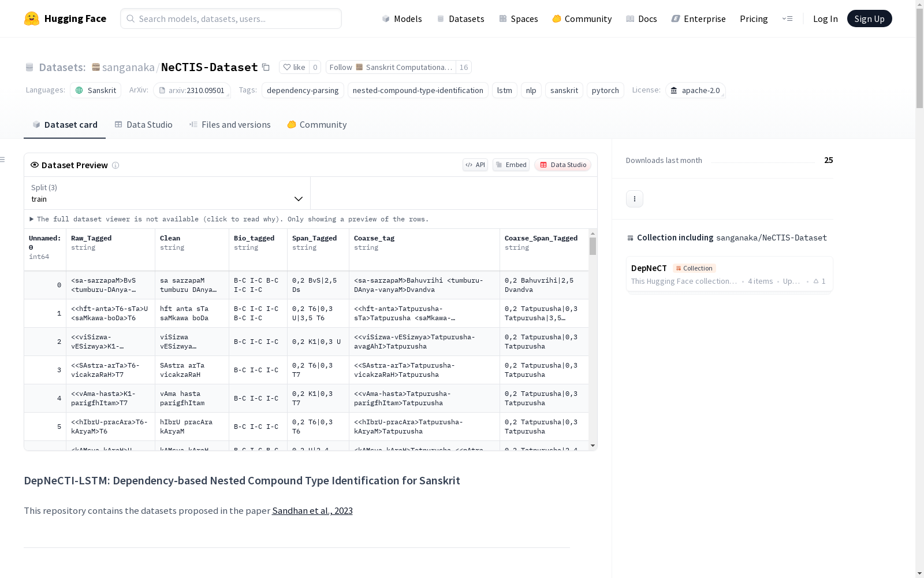The height and width of the screenshot is (578, 924).
Task: Click the table scrollbar down arrow
Action: [x=593, y=446]
